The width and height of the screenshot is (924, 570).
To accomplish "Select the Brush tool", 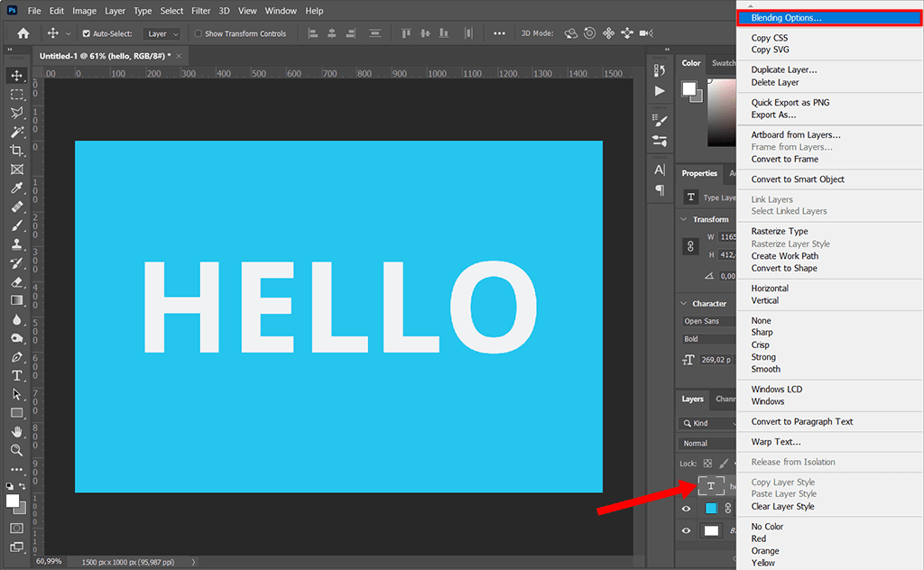I will coord(16,225).
